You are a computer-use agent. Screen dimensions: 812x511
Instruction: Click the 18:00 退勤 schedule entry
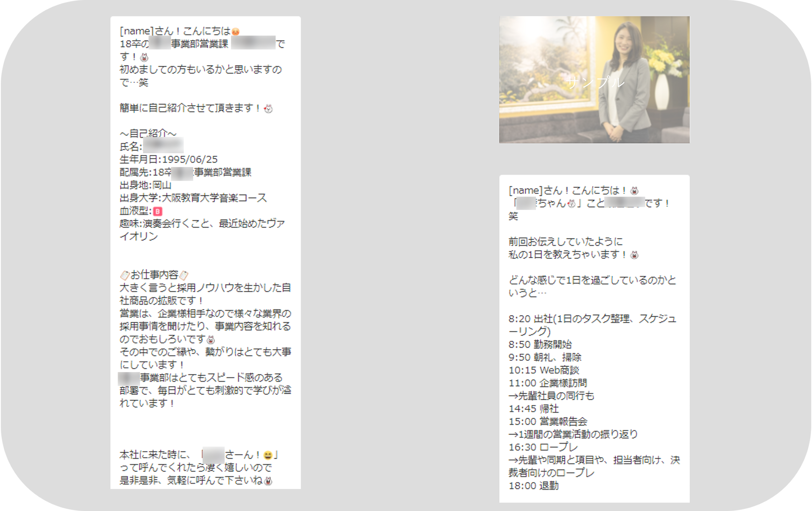pos(533,486)
